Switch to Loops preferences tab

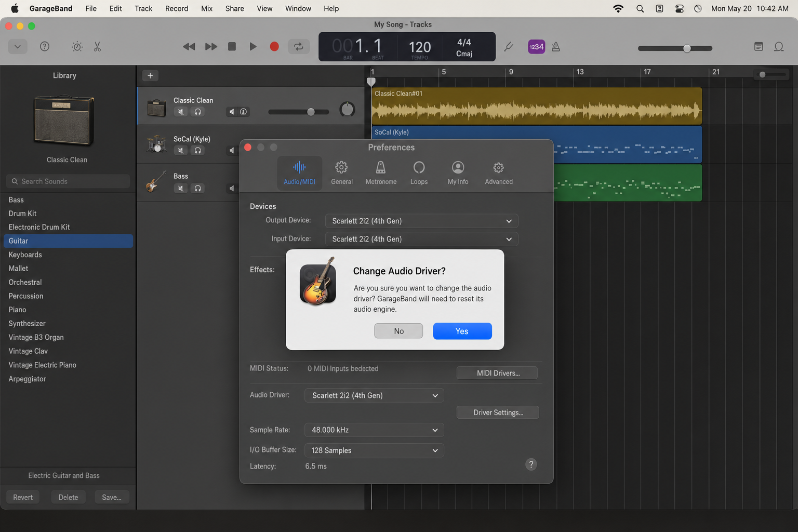(x=419, y=173)
